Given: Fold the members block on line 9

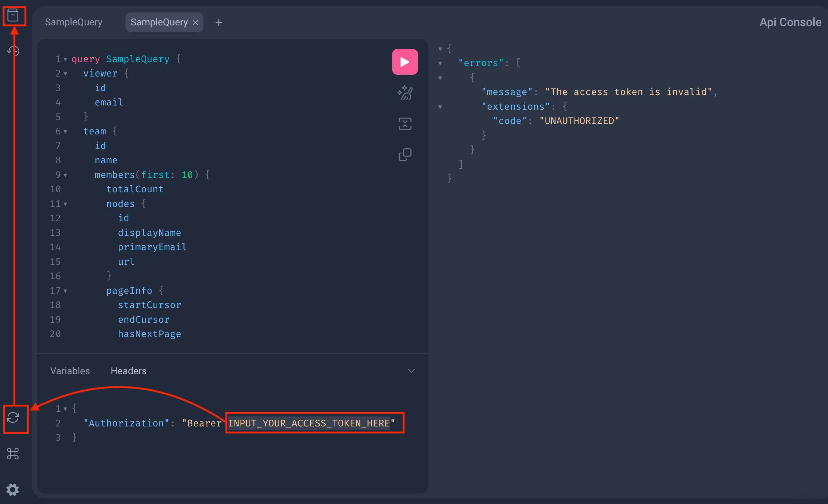Looking at the screenshot, I should pyautogui.click(x=65, y=175).
